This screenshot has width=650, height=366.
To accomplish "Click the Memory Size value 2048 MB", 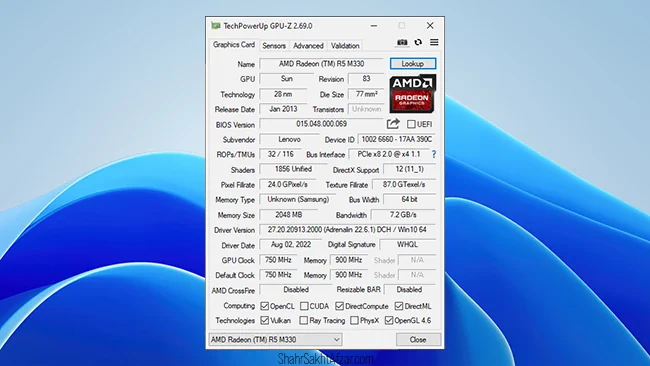I will click(289, 215).
